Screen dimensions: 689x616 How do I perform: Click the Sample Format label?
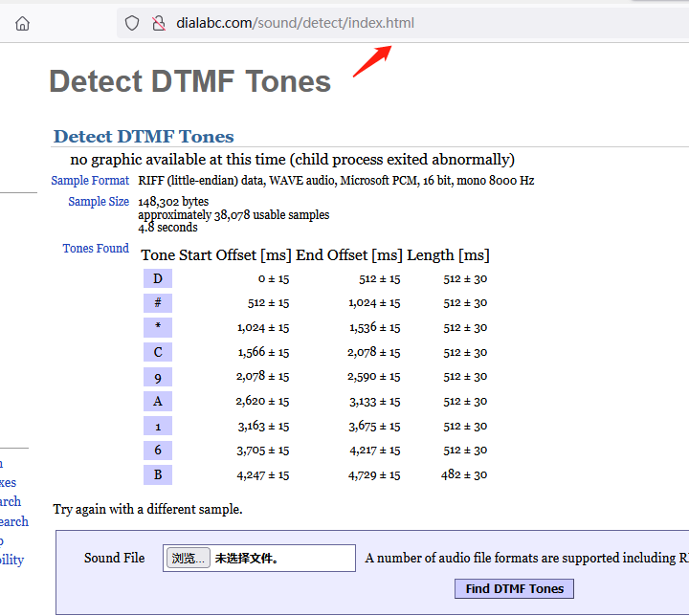90,181
